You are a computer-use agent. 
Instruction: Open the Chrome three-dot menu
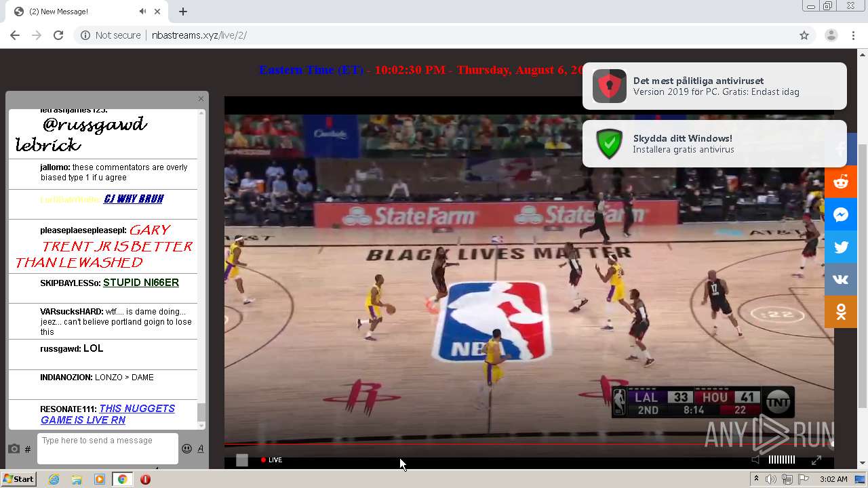tap(854, 35)
